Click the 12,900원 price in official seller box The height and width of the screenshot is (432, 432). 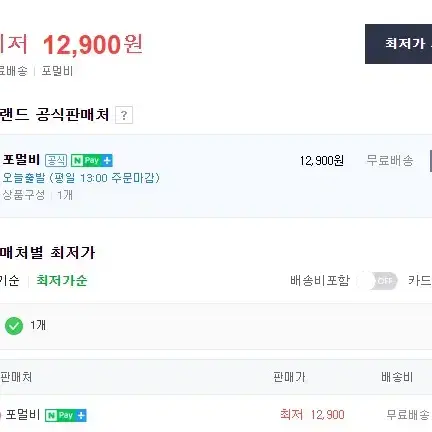pos(321,161)
